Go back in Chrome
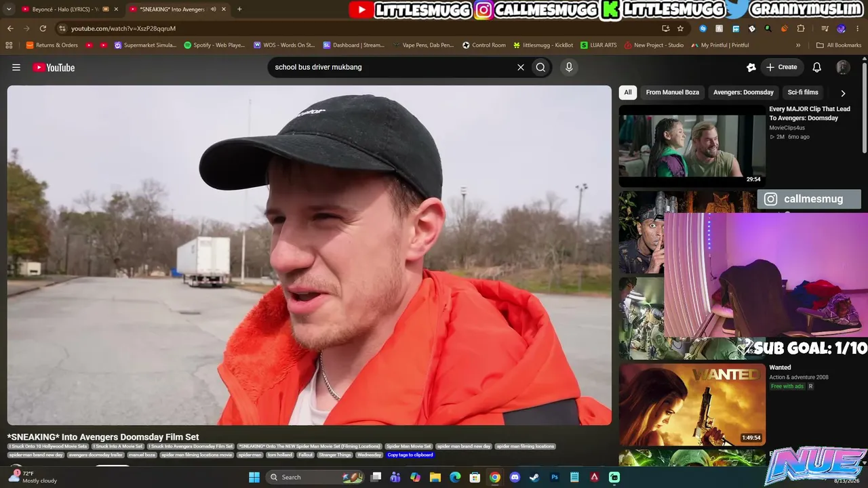 10,28
